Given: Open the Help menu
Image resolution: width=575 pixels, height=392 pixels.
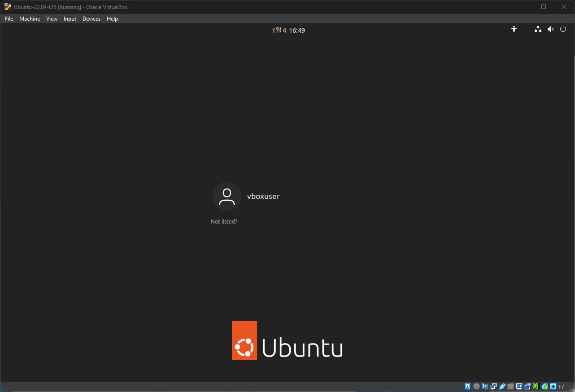Looking at the screenshot, I should (112, 19).
